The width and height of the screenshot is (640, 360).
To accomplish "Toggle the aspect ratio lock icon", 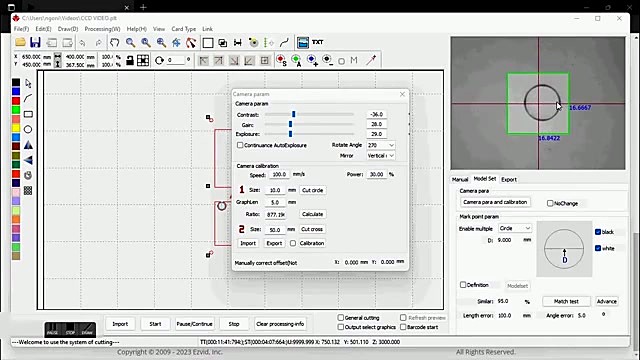I will point(130,60).
